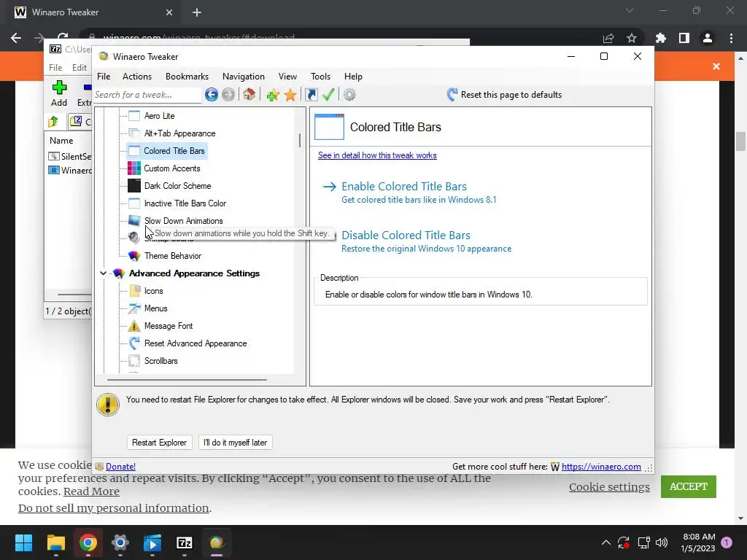Select Aero Lite in the tree

tap(159, 116)
